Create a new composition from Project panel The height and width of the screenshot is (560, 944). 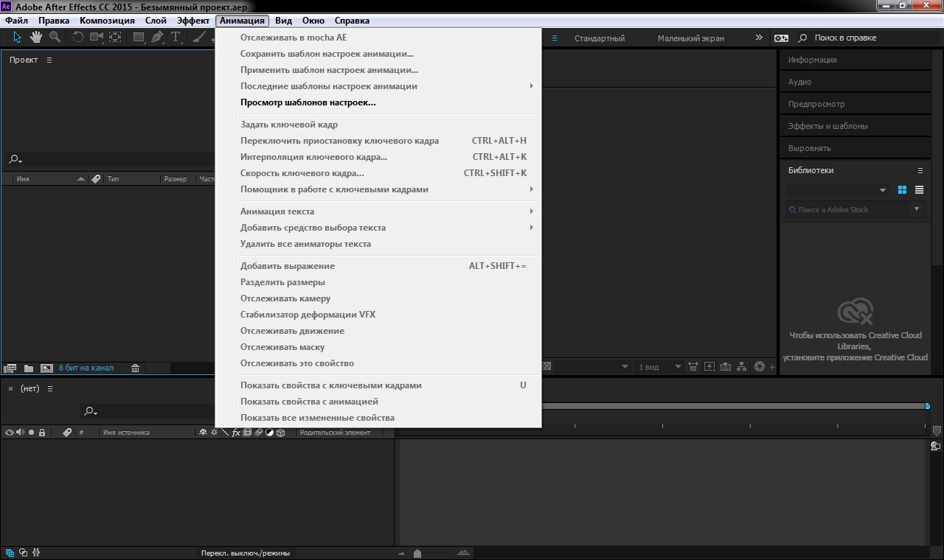pyautogui.click(x=46, y=368)
